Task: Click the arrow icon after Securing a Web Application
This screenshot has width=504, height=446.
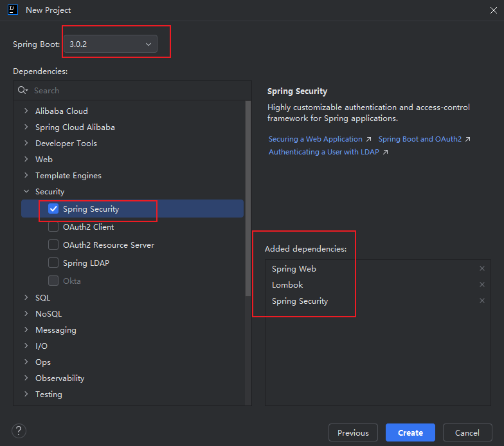Action: (x=369, y=139)
